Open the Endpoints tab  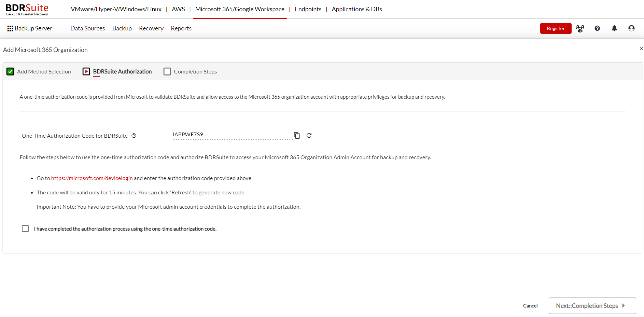308,9
